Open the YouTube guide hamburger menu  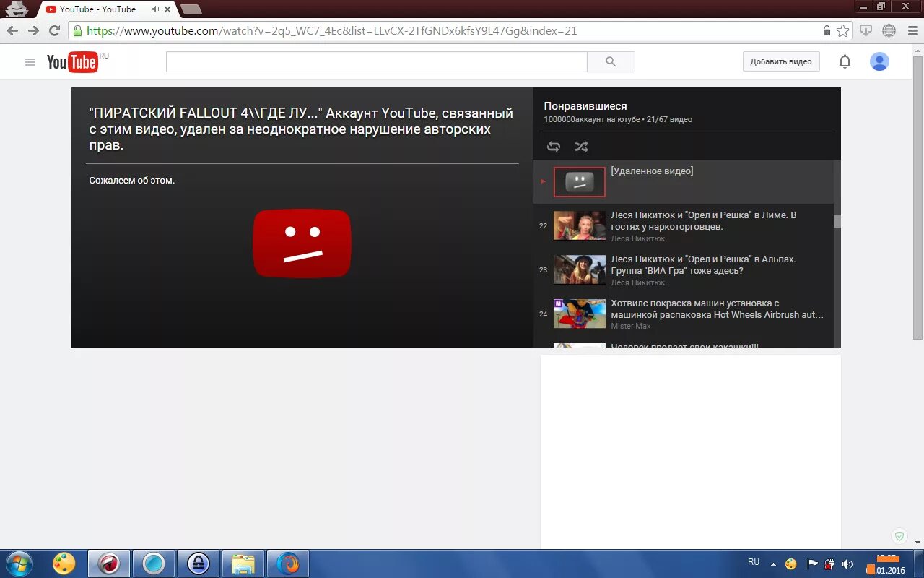(x=30, y=62)
